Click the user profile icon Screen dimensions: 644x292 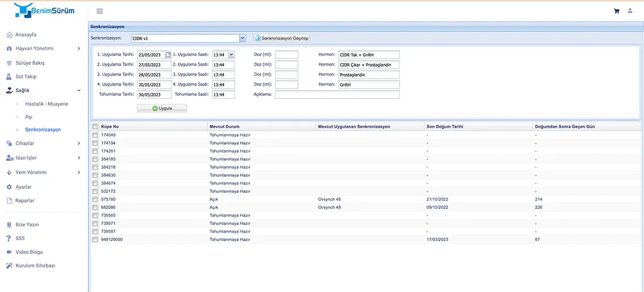click(x=630, y=11)
